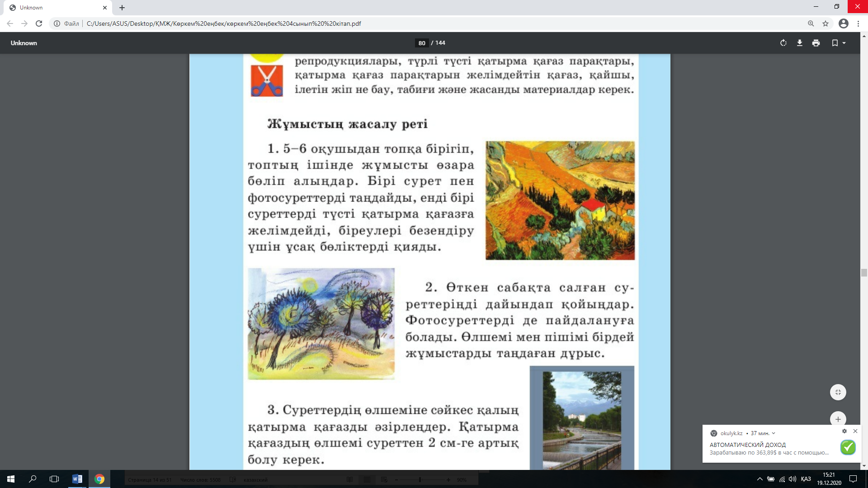Open the Chrome profile menu

(x=843, y=23)
